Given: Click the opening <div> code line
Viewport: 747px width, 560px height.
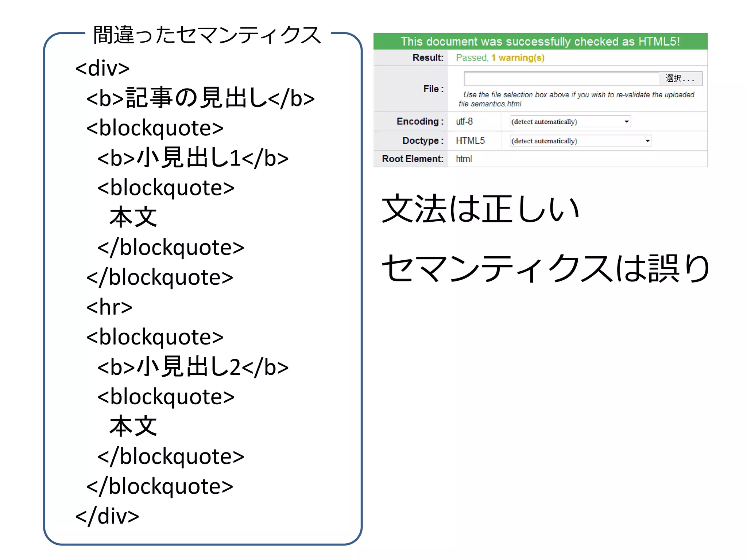Looking at the screenshot, I should [102, 68].
